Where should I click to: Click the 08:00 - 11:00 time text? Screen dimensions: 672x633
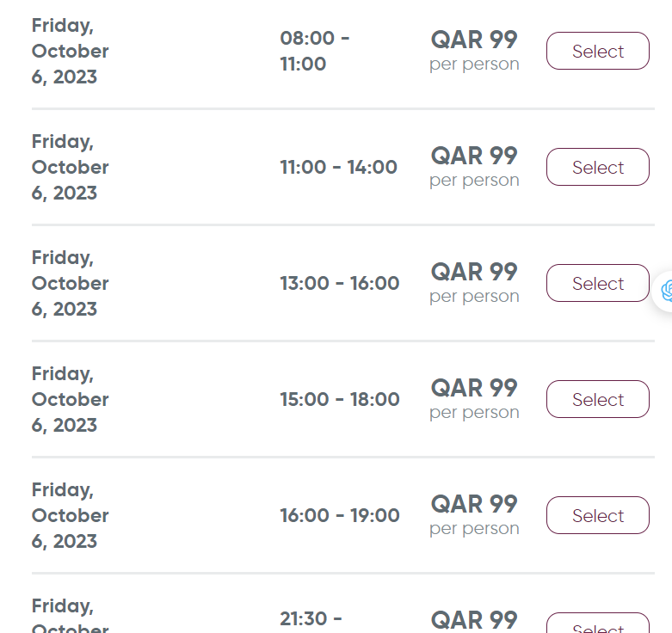(x=314, y=51)
